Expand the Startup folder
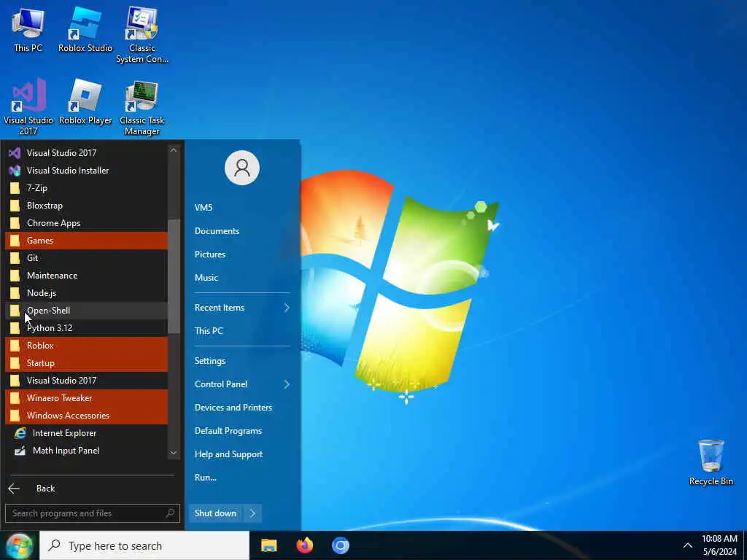747x560 pixels. pos(86,363)
